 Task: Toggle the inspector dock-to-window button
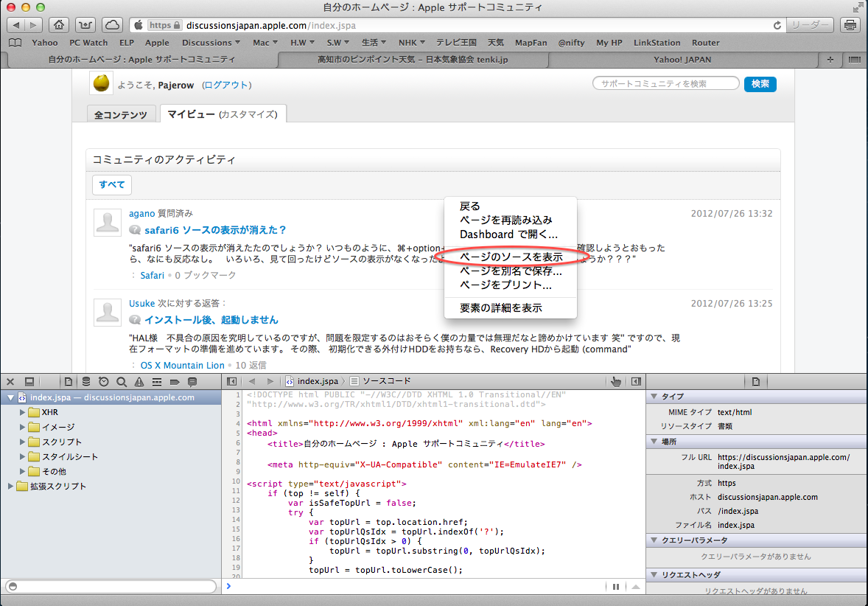pos(29,382)
